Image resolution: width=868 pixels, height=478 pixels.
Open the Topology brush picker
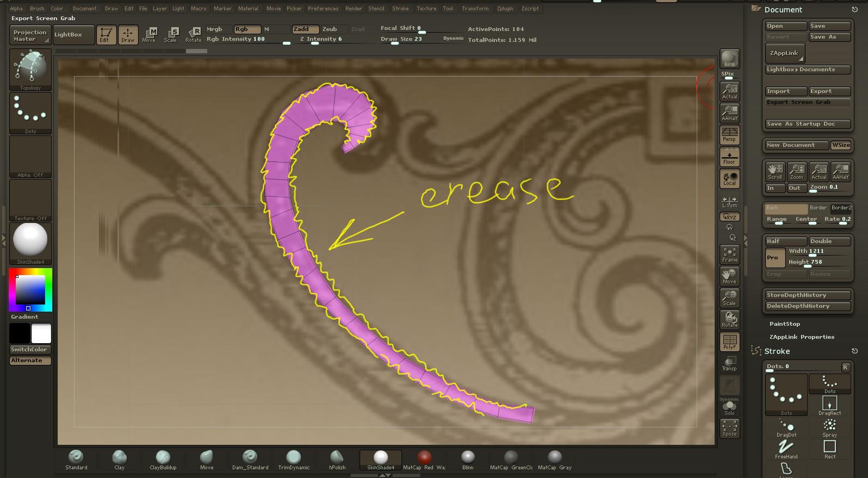pos(30,69)
